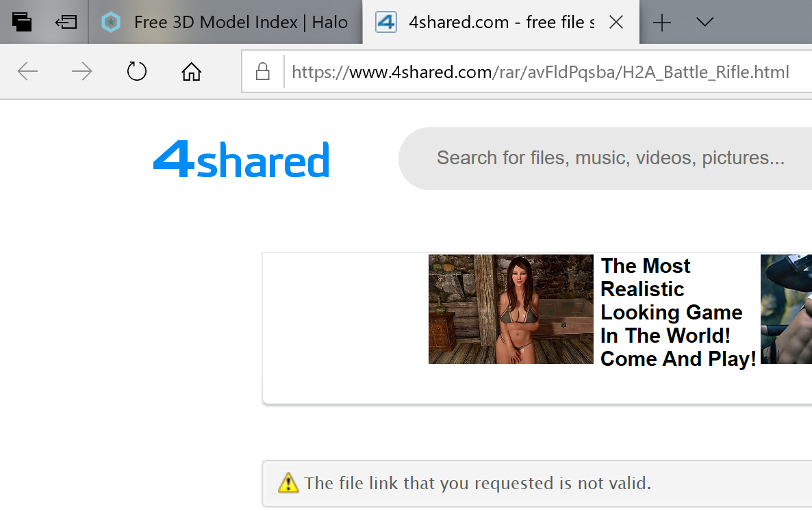The width and height of the screenshot is (812, 511).
Task: Select the 4shared.com browser tab
Action: click(500, 23)
